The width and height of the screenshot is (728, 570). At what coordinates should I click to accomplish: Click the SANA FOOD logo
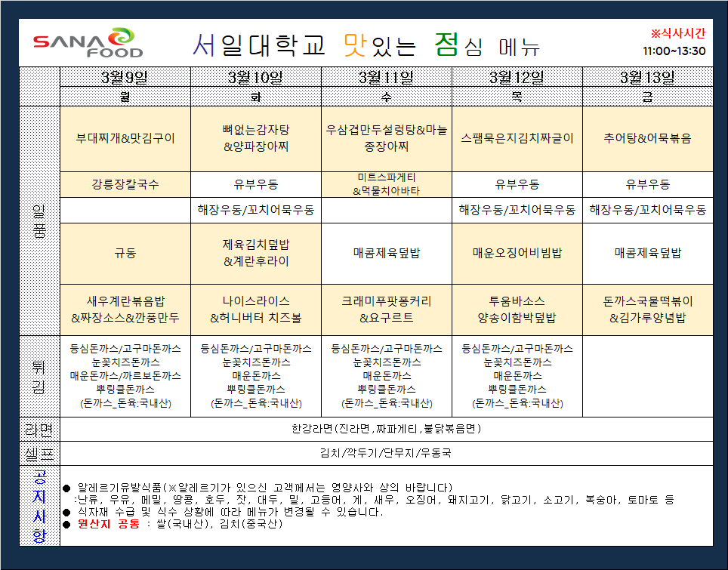coord(88,44)
